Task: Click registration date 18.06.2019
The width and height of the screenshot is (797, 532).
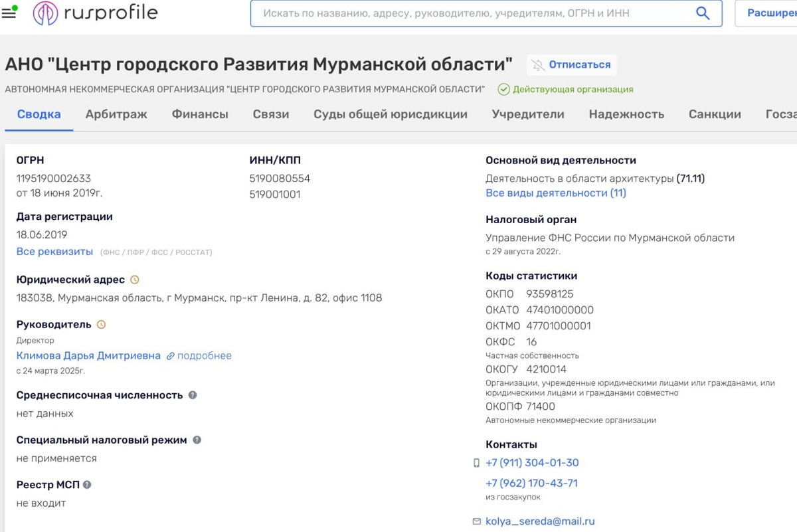Action: point(42,235)
